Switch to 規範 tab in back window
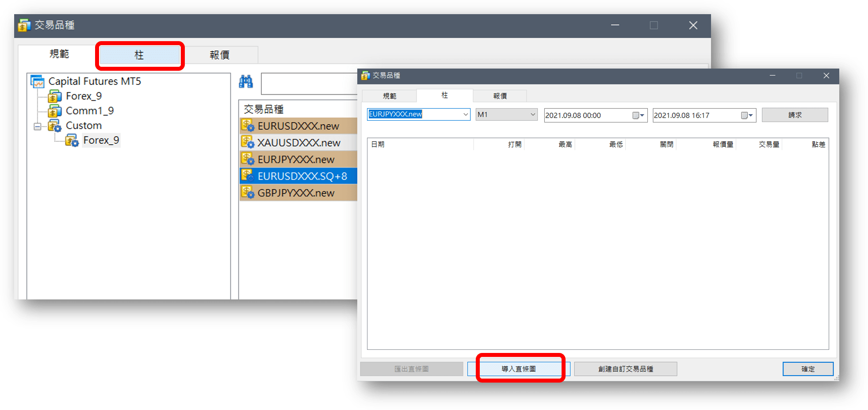Screen dimensions: 868x410 click(59, 54)
